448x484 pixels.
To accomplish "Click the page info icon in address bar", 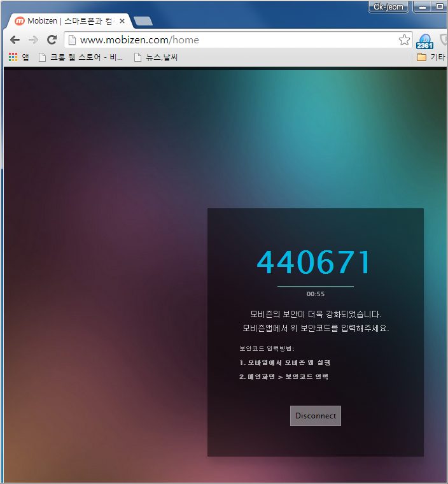I will (72, 40).
